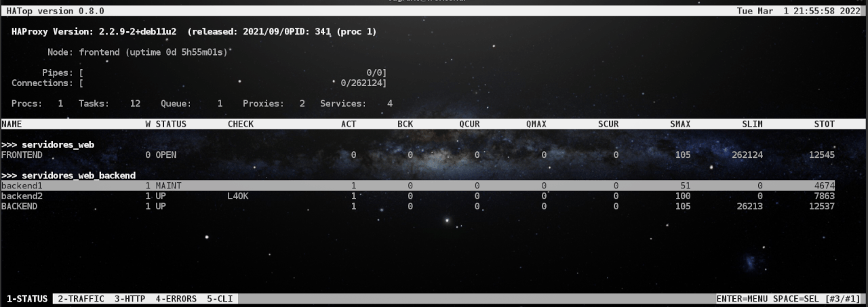
Task: Click the HATop version 0.8.0 title
Action: coord(56,12)
